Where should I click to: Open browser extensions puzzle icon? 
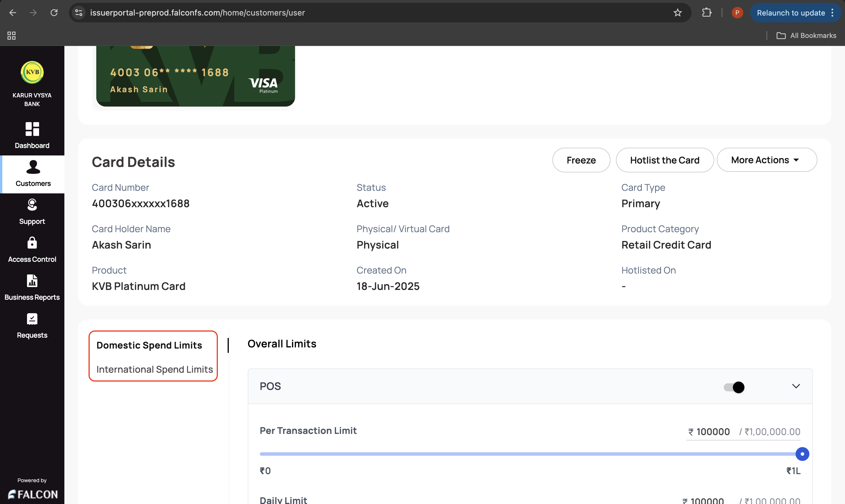pos(706,13)
